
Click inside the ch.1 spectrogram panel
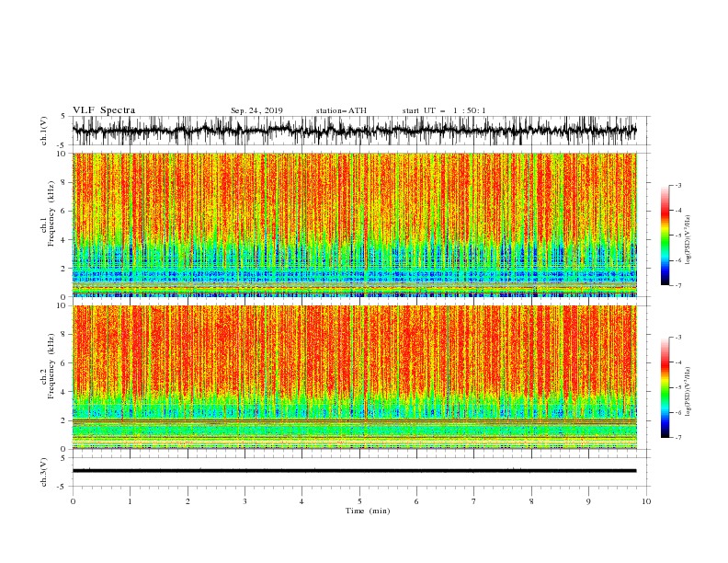click(x=354, y=224)
